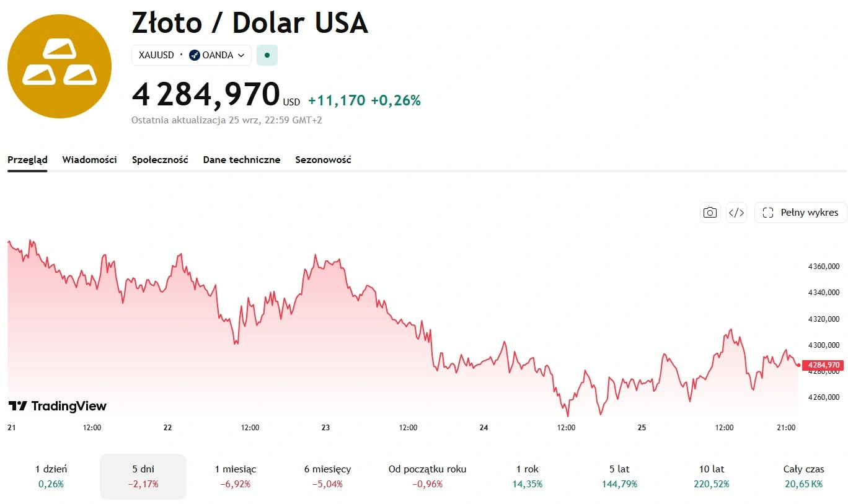Select the 1 dzień time range
The image size is (848, 504).
[x=51, y=476]
